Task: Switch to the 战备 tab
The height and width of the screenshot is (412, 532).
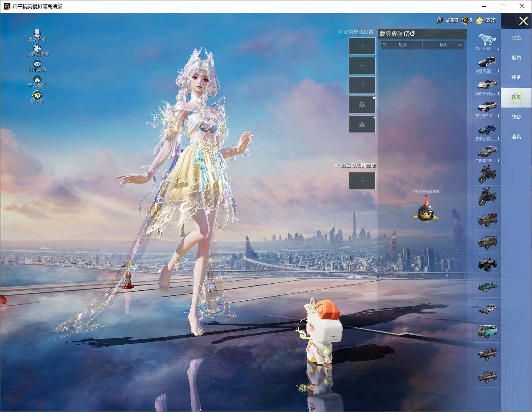Action: (516, 117)
